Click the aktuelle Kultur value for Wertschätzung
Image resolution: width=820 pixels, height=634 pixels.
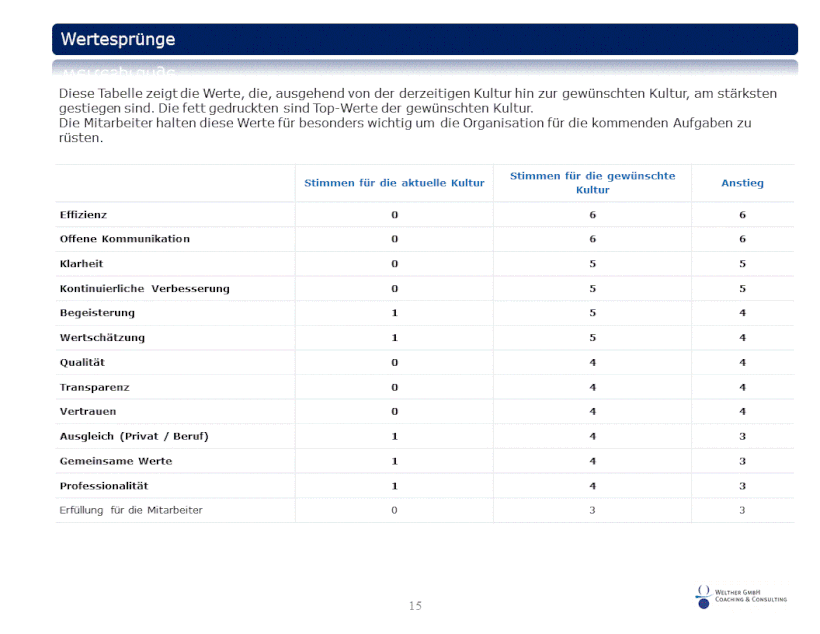[x=394, y=338]
